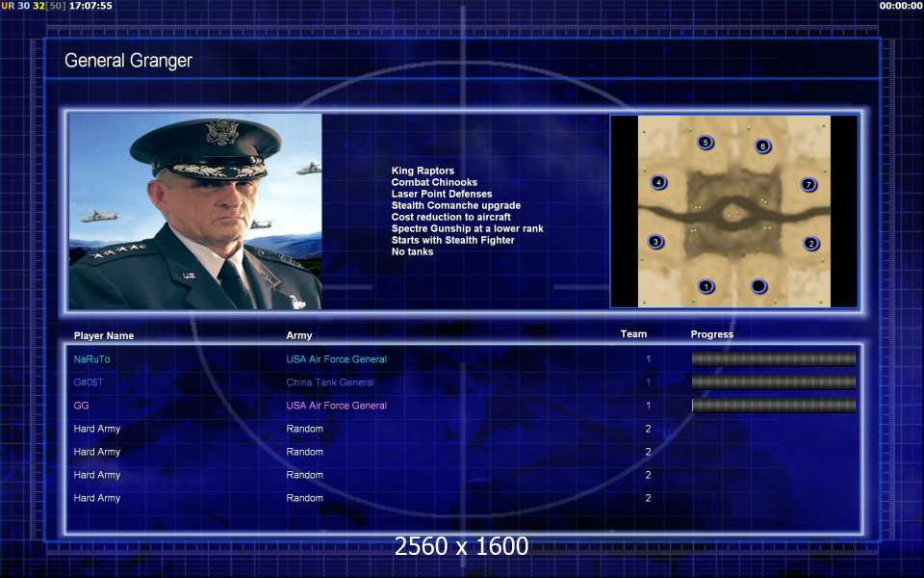The image size is (924, 578).
Task: Choose start position marker 5 on the map
Action: coord(705,143)
